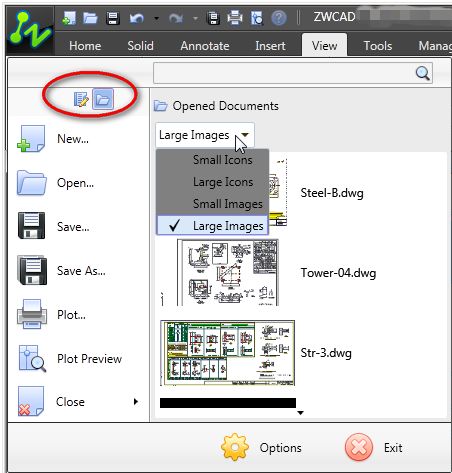Click the Save All icon in quick access toolbar
The height and width of the screenshot is (473, 452).
tap(213, 18)
